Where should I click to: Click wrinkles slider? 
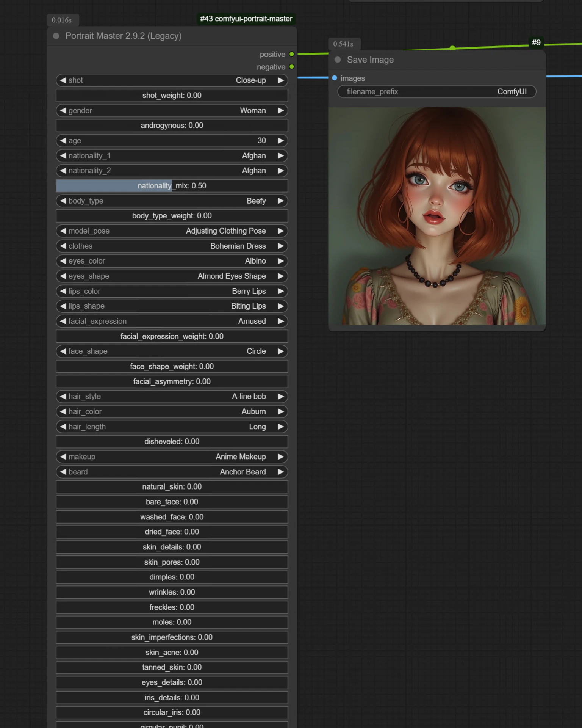(172, 592)
